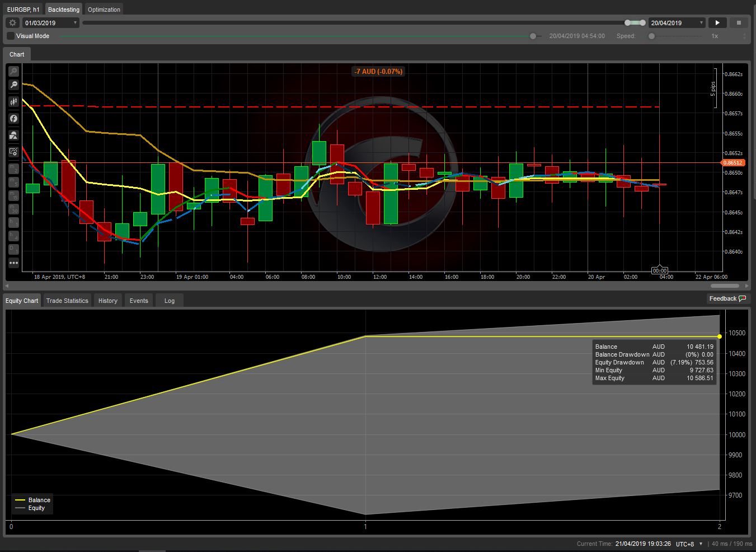The height and width of the screenshot is (552, 756).
Task: Switch to D1 timeframe
Action: [x=13, y=249]
